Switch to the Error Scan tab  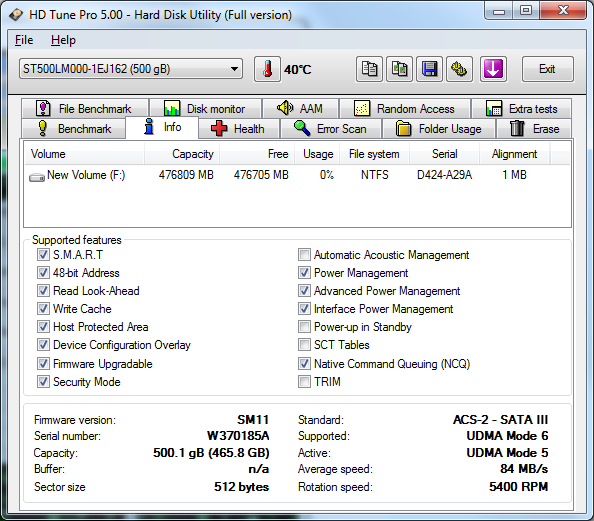pyautogui.click(x=330, y=129)
